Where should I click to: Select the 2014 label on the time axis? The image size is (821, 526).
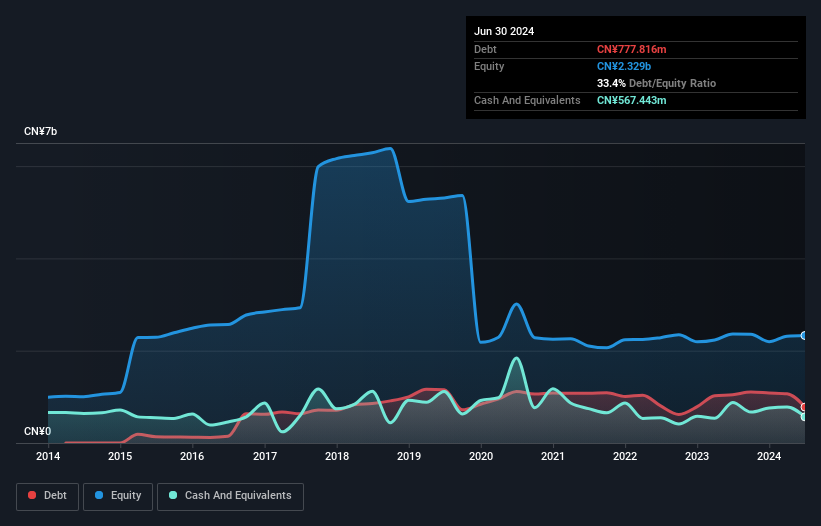48,456
